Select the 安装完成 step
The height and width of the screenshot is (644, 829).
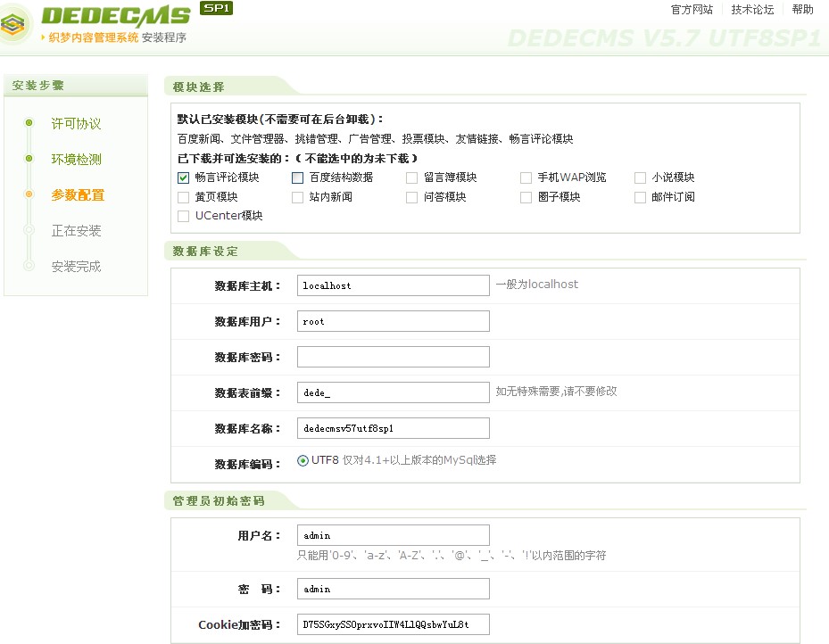pos(76,267)
